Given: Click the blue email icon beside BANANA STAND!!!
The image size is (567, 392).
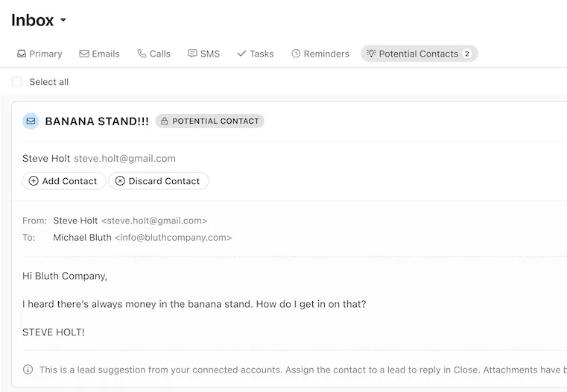Looking at the screenshot, I should click(31, 121).
